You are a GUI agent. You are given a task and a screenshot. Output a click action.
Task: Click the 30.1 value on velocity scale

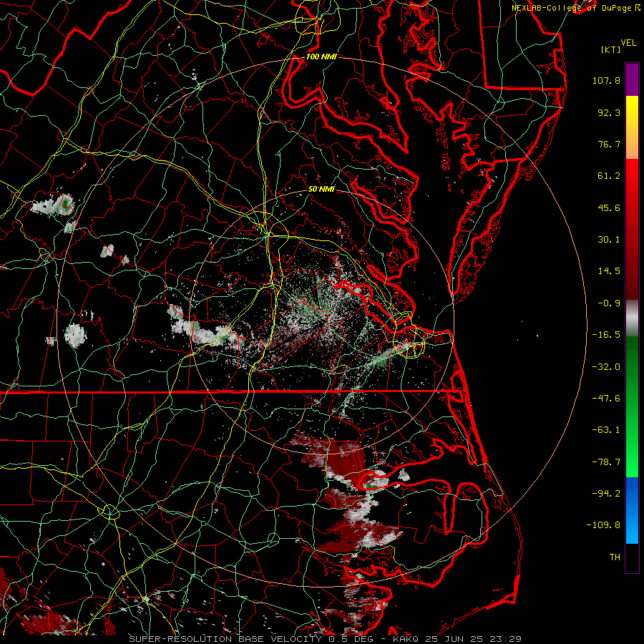tap(609, 240)
